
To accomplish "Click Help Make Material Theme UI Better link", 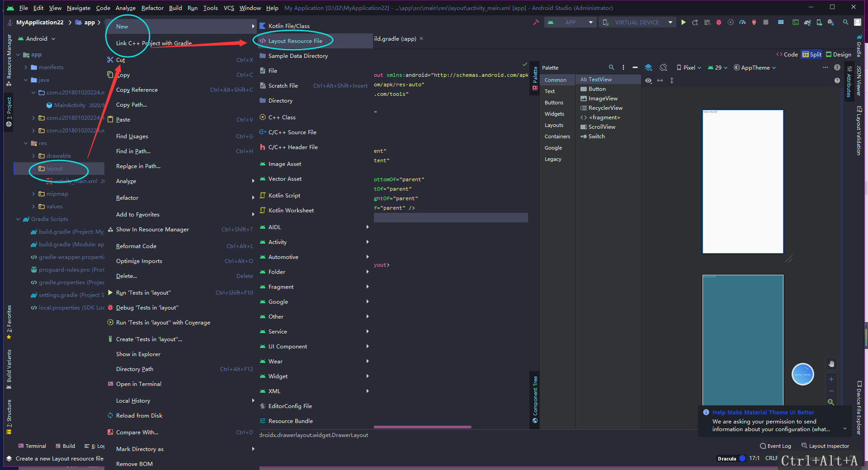I will pos(763,412).
